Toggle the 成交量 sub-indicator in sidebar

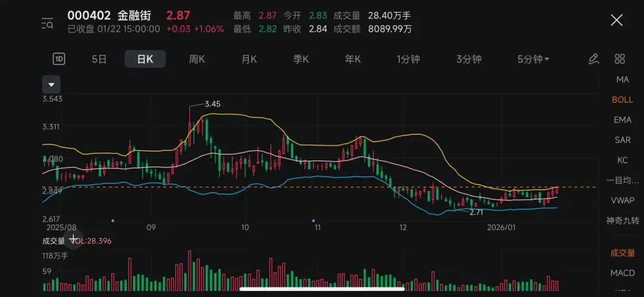[623, 253]
